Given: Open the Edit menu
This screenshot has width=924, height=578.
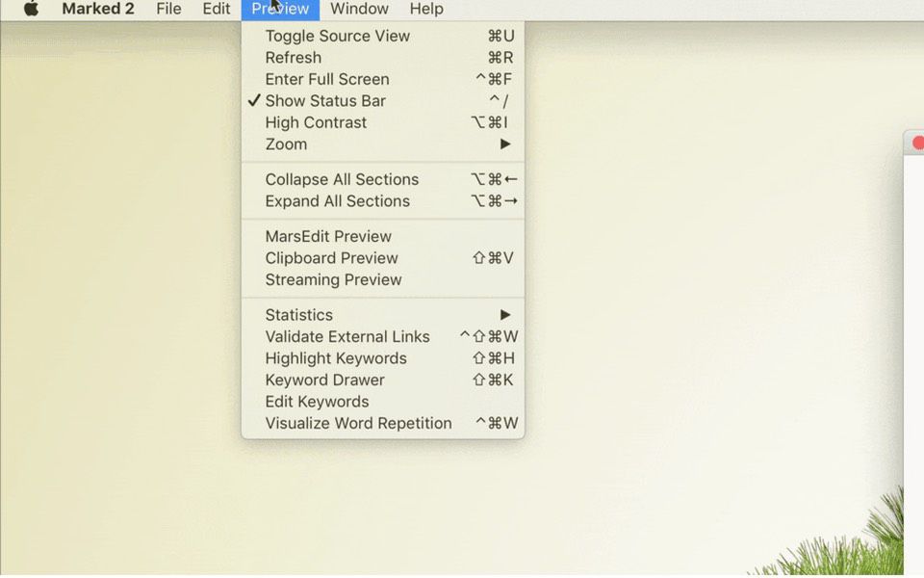Looking at the screenshot, I should pos(217,9).
